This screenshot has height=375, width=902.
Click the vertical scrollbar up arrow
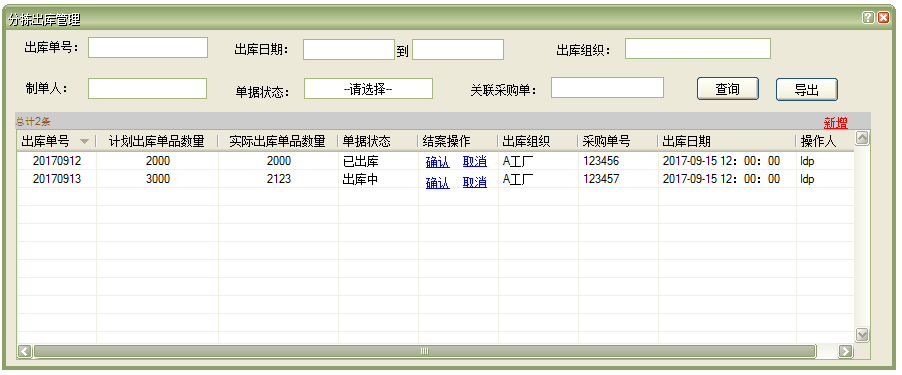[x=862, y=138]
